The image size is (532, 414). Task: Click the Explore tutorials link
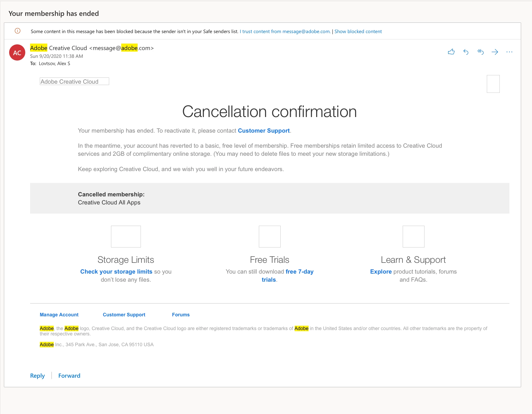pos(381,272)
